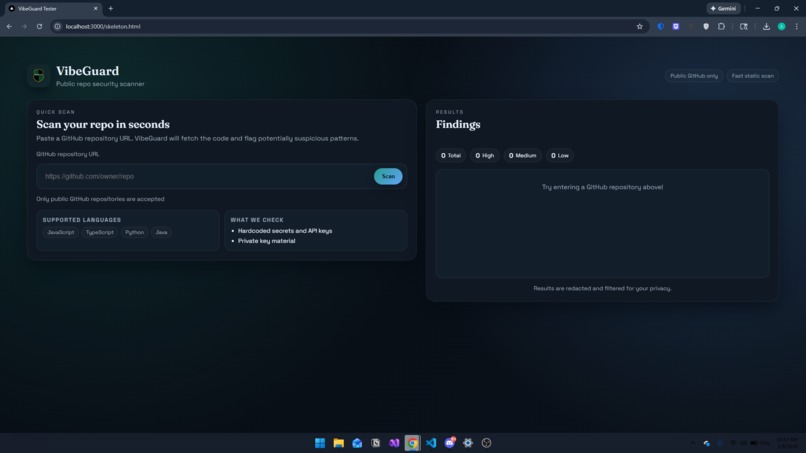The image size is (806, 453).
Task: Open Notion from the taskbar
Action: pos(375,443)
